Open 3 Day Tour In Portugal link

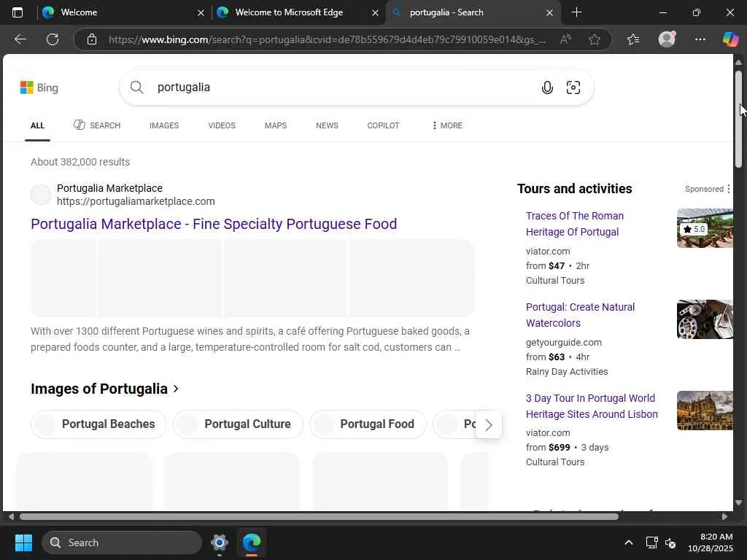592,406
